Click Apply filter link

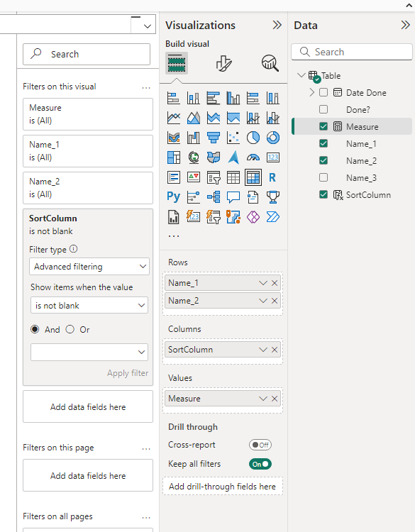pyautogui.click(x=128, y=373)
